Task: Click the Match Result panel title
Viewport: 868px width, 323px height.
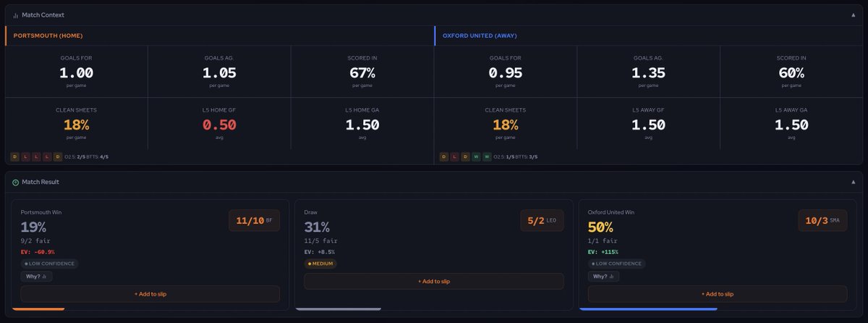Action: (41, 182)
